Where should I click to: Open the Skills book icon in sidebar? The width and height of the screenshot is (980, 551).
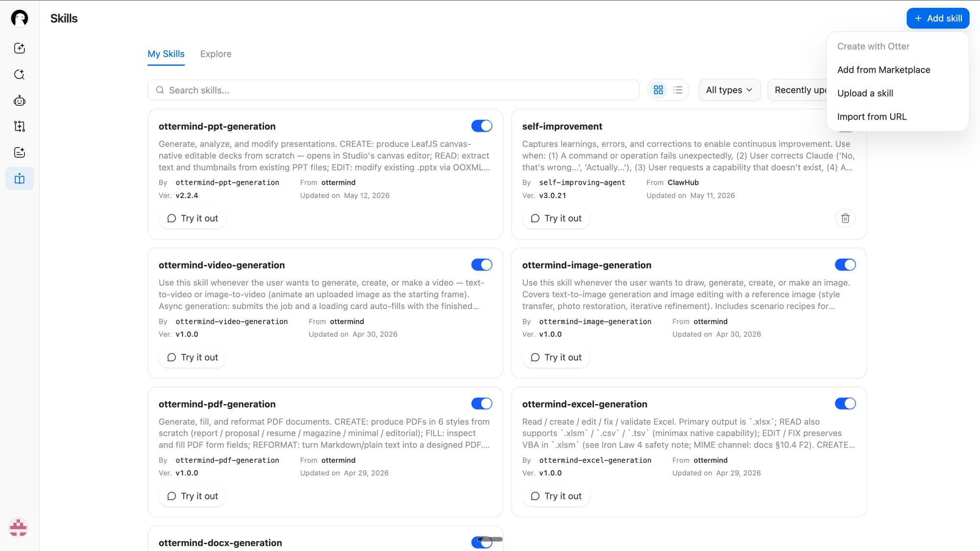[20, 179]
